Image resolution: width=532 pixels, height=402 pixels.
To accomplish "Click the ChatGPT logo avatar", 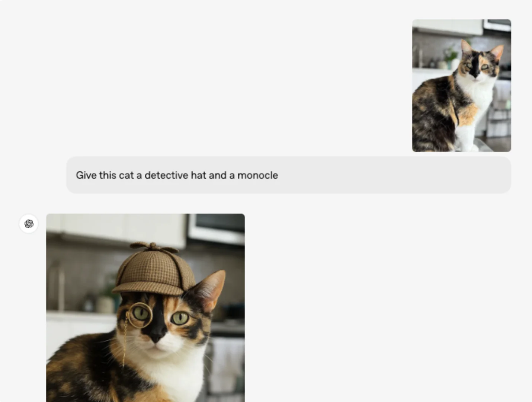I will pos(29,224).
